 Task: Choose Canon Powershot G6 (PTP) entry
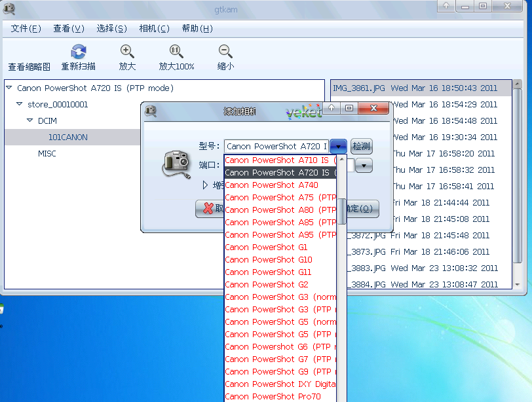point(280,347)
